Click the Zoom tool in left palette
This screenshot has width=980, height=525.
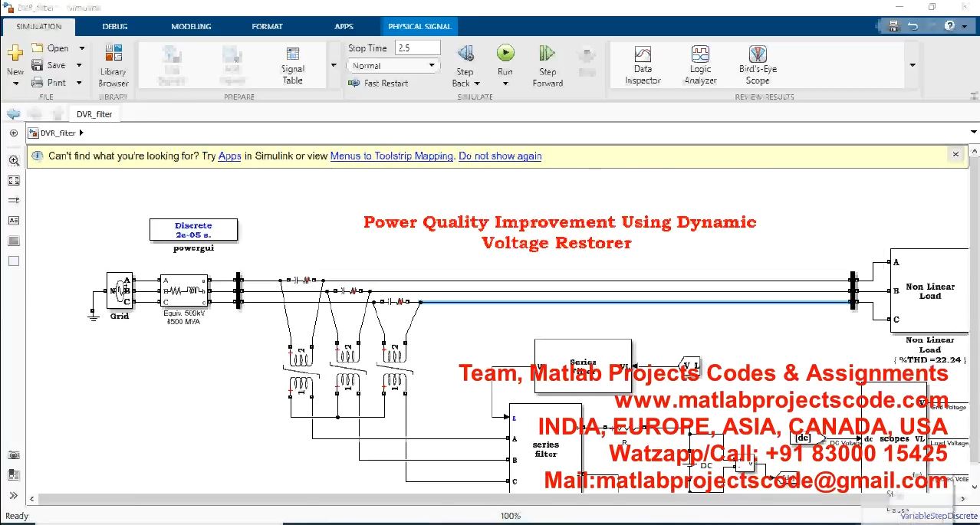[x=14, y=161]
